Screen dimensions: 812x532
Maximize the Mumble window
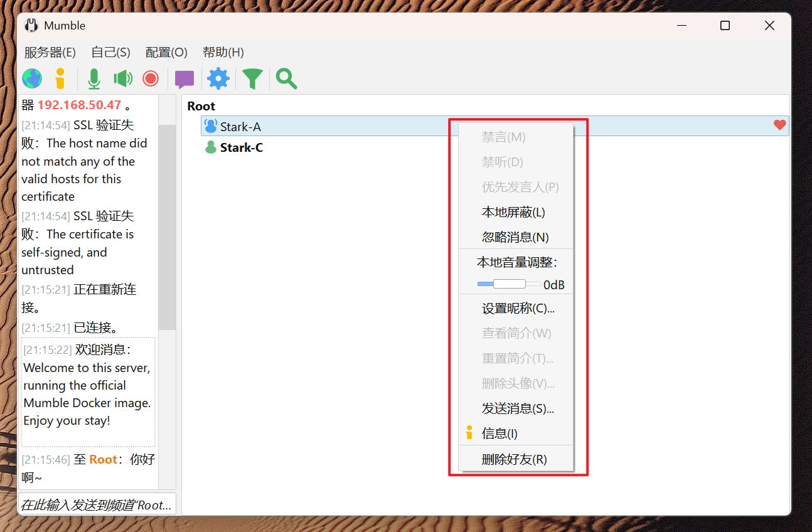click(x=725, y=26)
